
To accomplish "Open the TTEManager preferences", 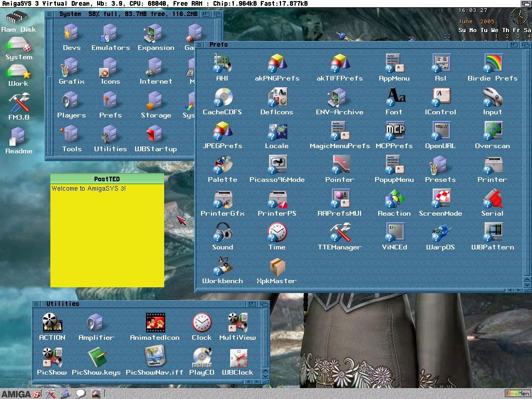I will 339,233.
